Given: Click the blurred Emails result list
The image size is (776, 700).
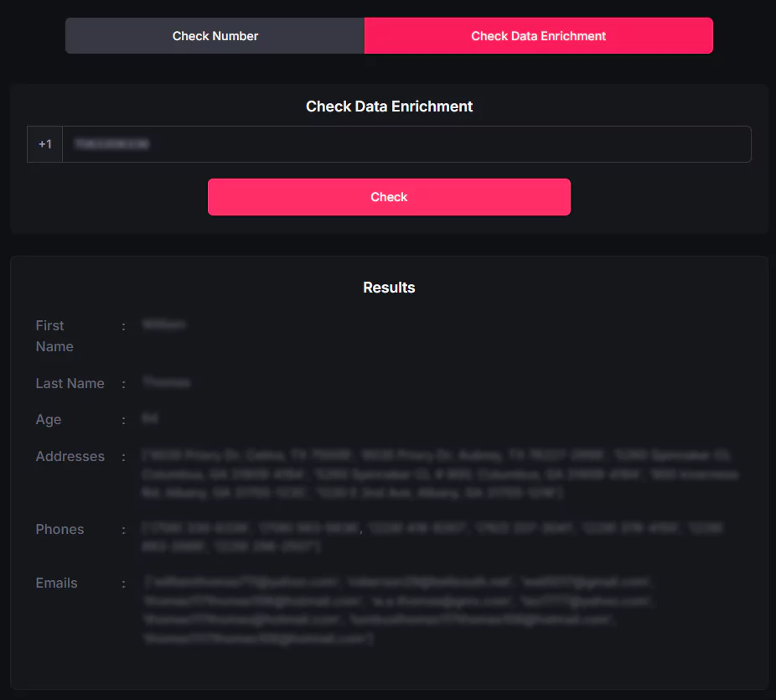Looking at the screenshot, I should point(399,610).
